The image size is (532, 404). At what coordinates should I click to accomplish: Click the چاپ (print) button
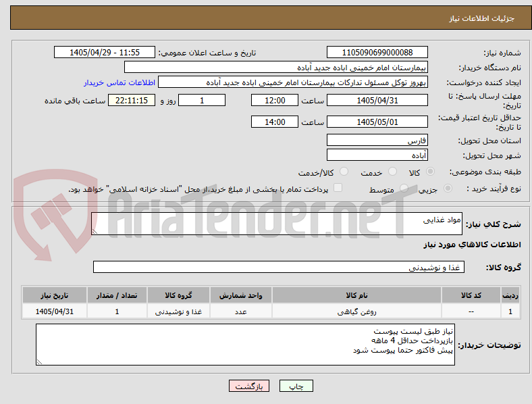click(296, 386)
